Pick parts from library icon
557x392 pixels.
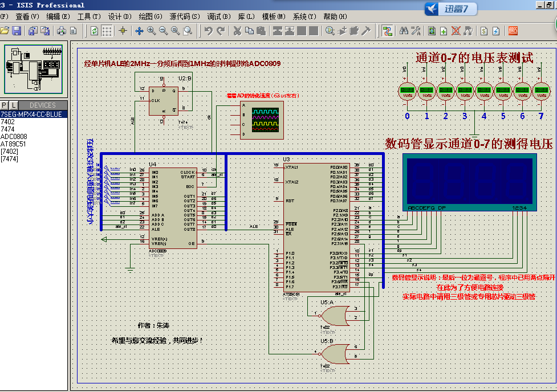[x=330, y=31]
